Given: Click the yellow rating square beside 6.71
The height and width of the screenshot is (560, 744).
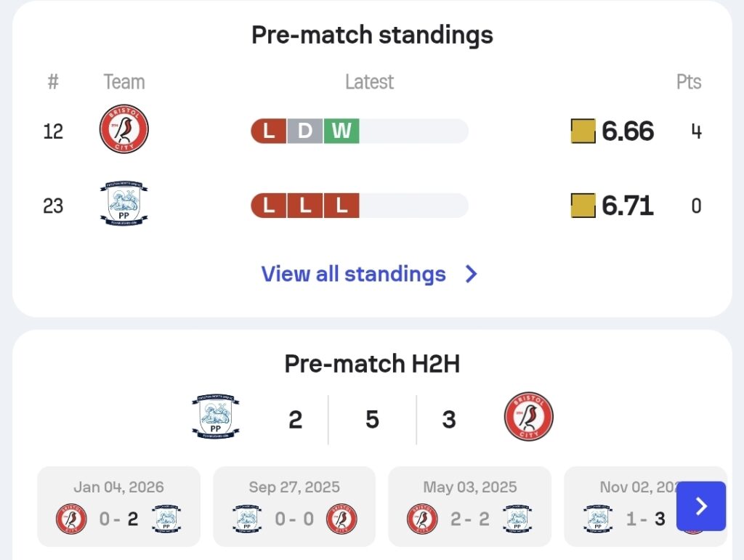Looking at the screenshot, I should point(583,206).
